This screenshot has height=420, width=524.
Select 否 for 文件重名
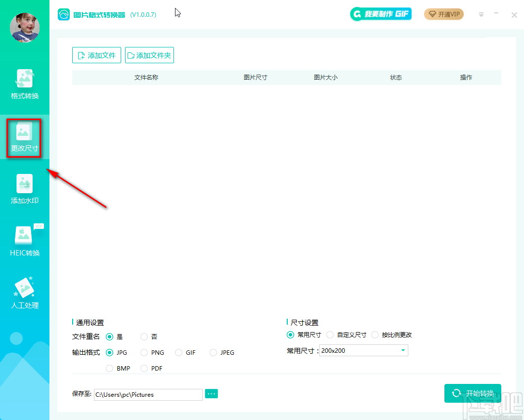point(144,336)
